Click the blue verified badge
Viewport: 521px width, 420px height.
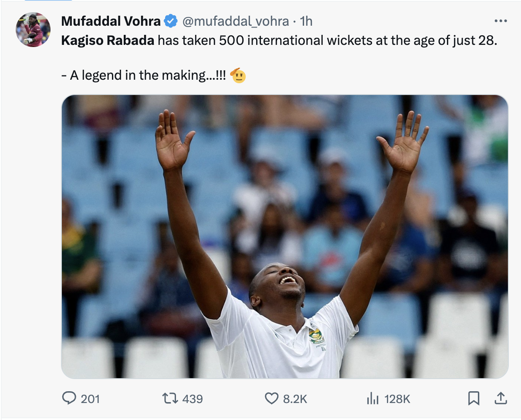point(170,21)
